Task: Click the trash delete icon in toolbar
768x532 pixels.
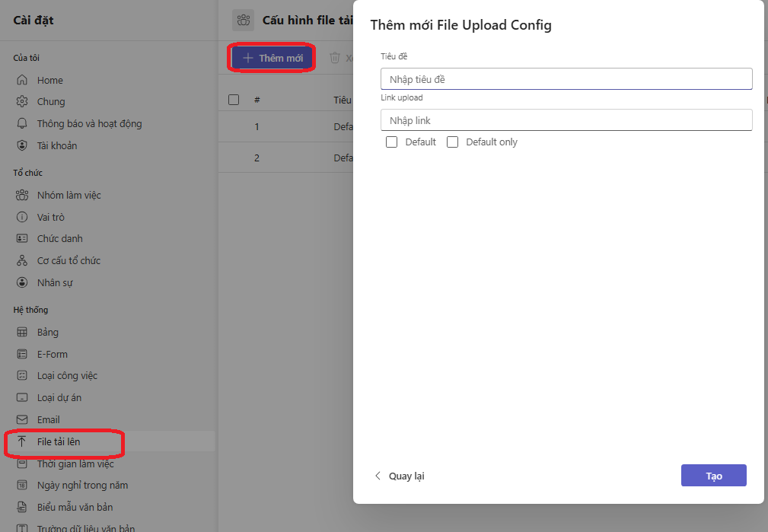Action: coord(335,58)
